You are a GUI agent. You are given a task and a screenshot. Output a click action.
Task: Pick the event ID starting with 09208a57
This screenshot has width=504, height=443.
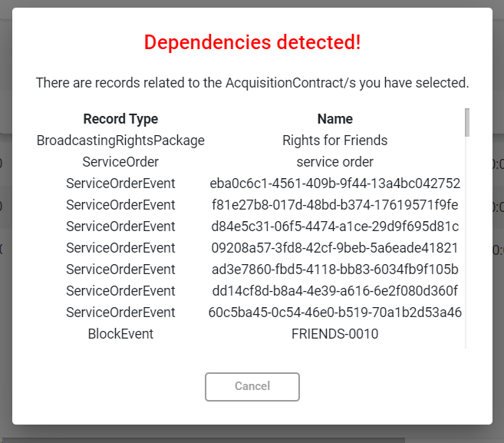click(x=335, y=248)
